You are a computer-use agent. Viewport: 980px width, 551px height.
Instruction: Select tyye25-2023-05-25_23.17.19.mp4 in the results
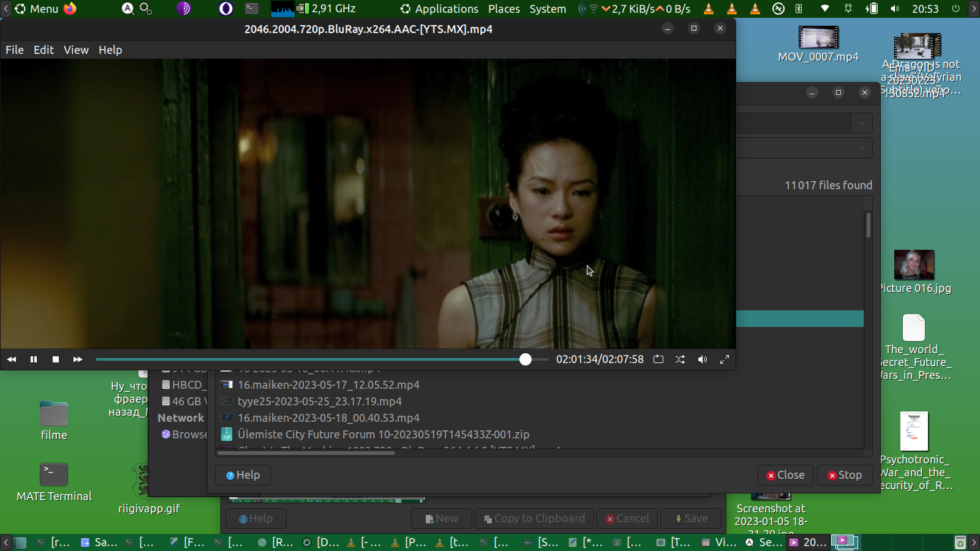click(x=320, y=402)
